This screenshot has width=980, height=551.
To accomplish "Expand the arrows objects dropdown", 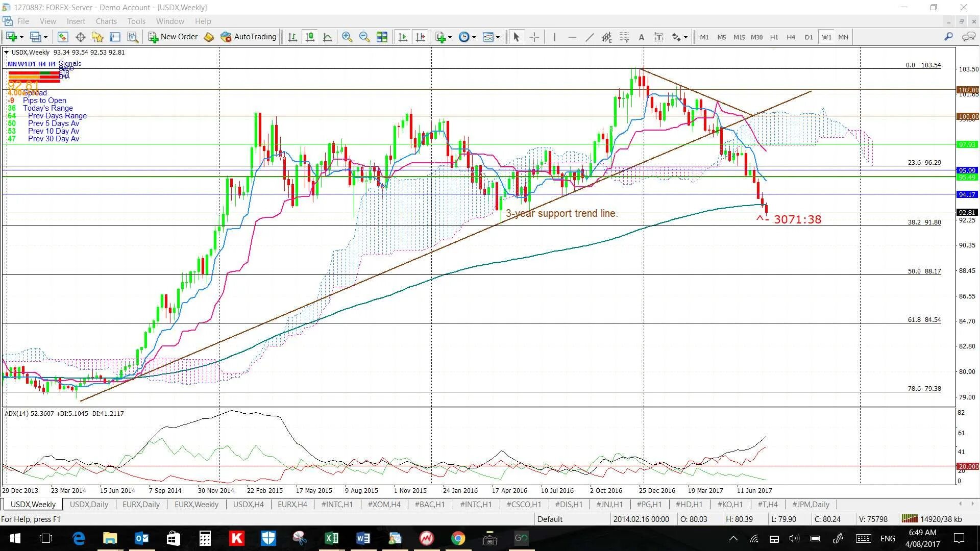I will pyautogui.click(x=685, y=37).
